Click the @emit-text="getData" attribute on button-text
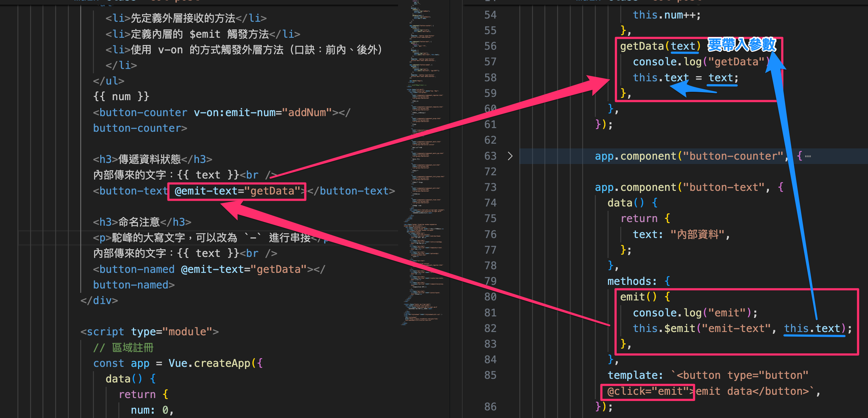The width and height of the screenshot is (868, 418). (237, 191)
